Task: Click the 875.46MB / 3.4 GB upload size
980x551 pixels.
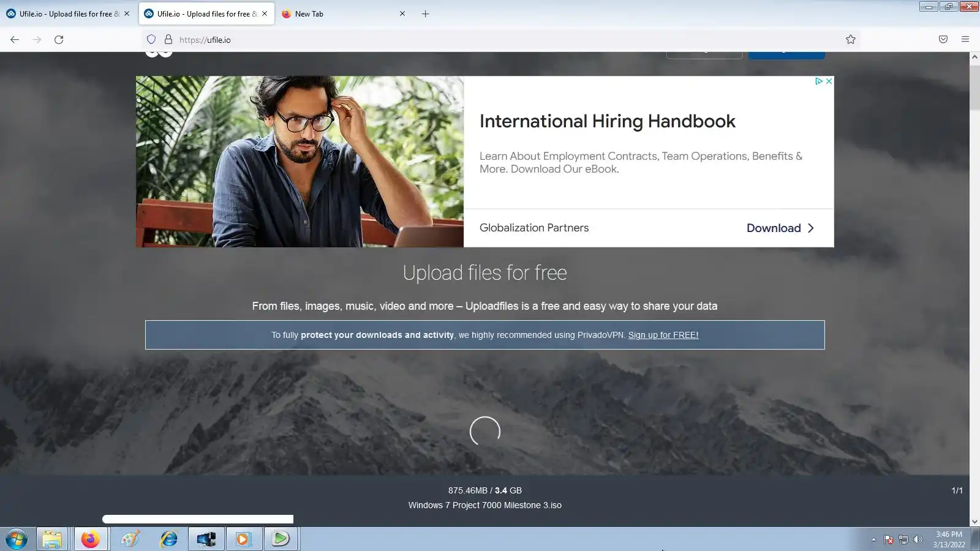Action: (484, 490)
